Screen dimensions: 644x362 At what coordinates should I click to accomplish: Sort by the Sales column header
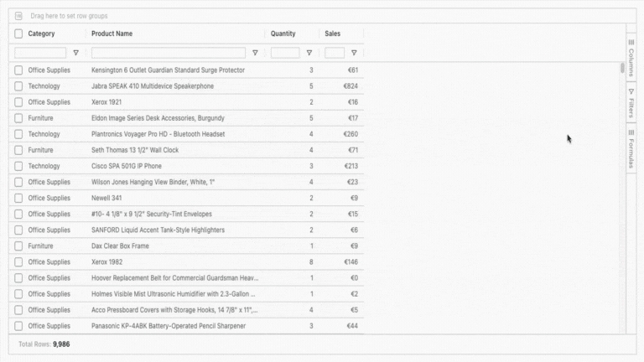coord(333,34)
